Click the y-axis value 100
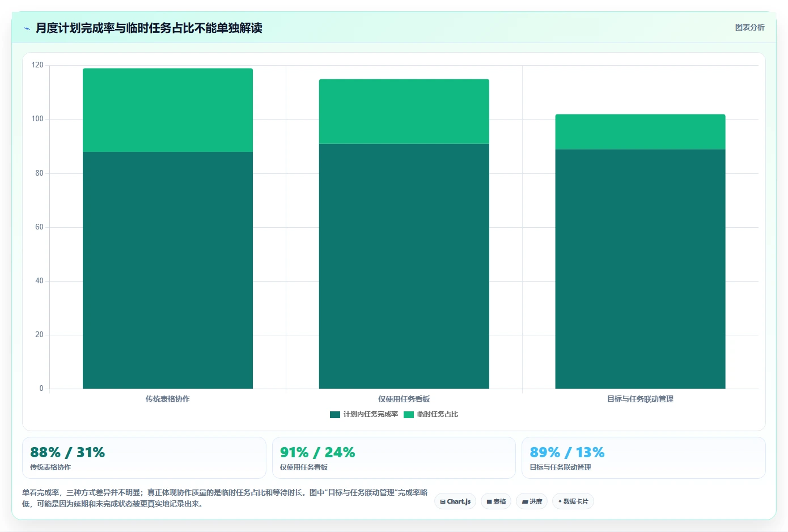788x532 pixels. (x=37, y=119)
